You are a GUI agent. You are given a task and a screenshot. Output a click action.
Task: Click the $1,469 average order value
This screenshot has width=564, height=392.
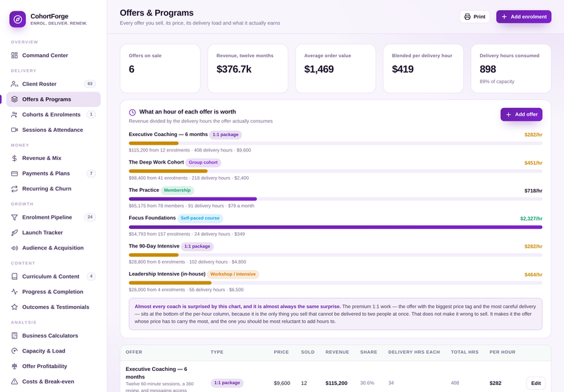pos(319,69)
